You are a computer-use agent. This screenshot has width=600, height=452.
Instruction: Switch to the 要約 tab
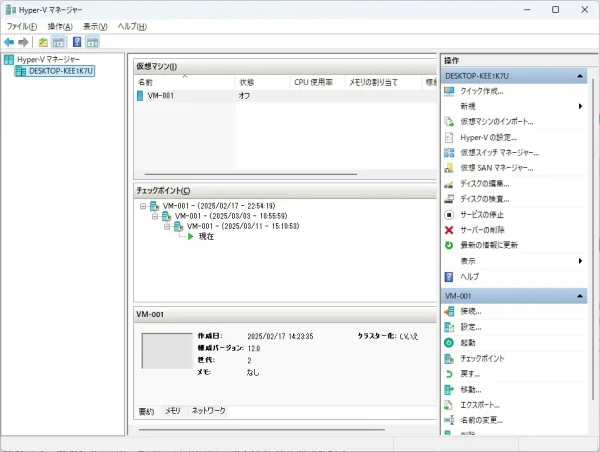pos(146,411)
